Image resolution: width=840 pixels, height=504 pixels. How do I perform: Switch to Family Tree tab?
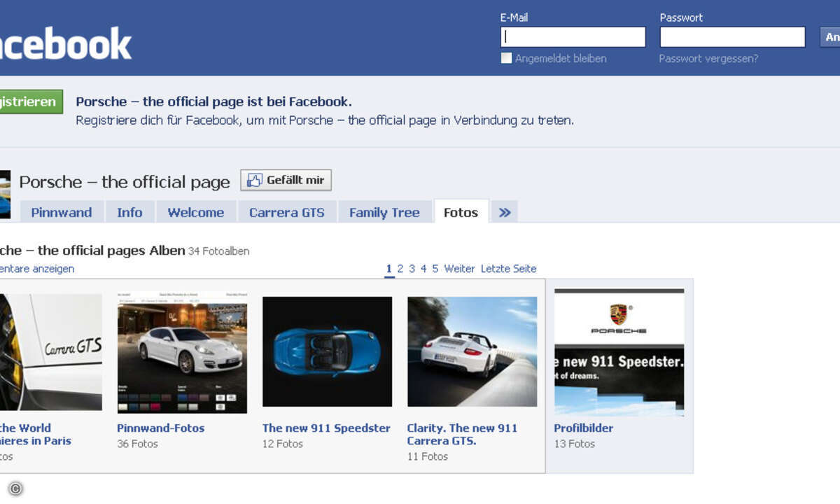[384, 212]
